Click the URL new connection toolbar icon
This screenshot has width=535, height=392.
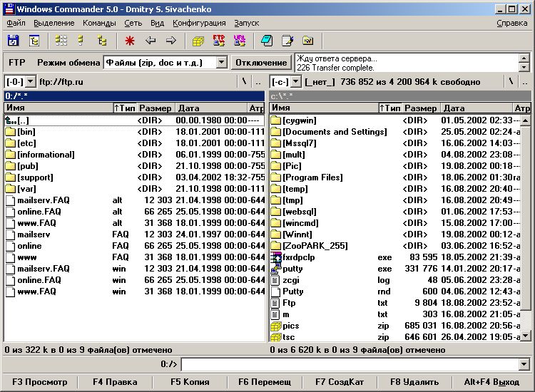click(x=240, y=41)
